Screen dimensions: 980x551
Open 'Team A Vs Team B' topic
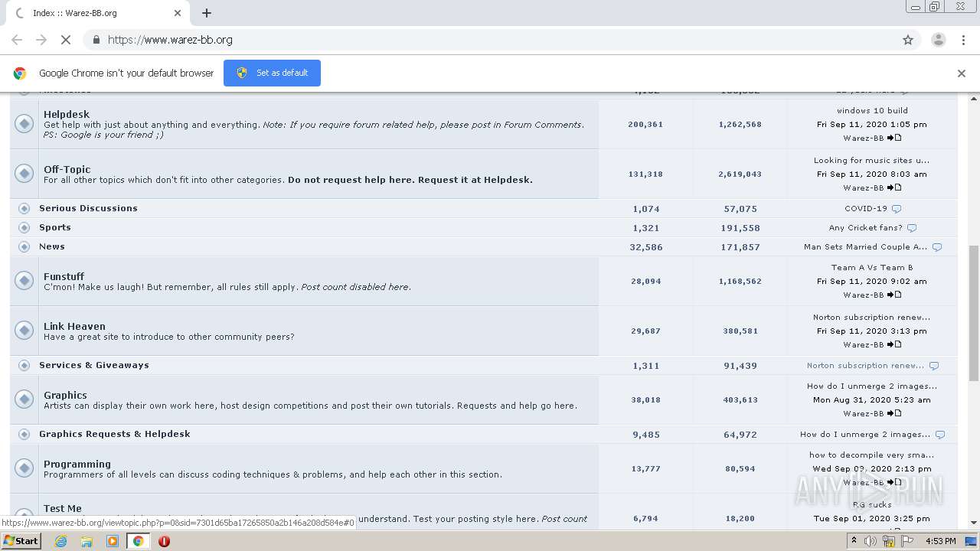click(872, 267)
